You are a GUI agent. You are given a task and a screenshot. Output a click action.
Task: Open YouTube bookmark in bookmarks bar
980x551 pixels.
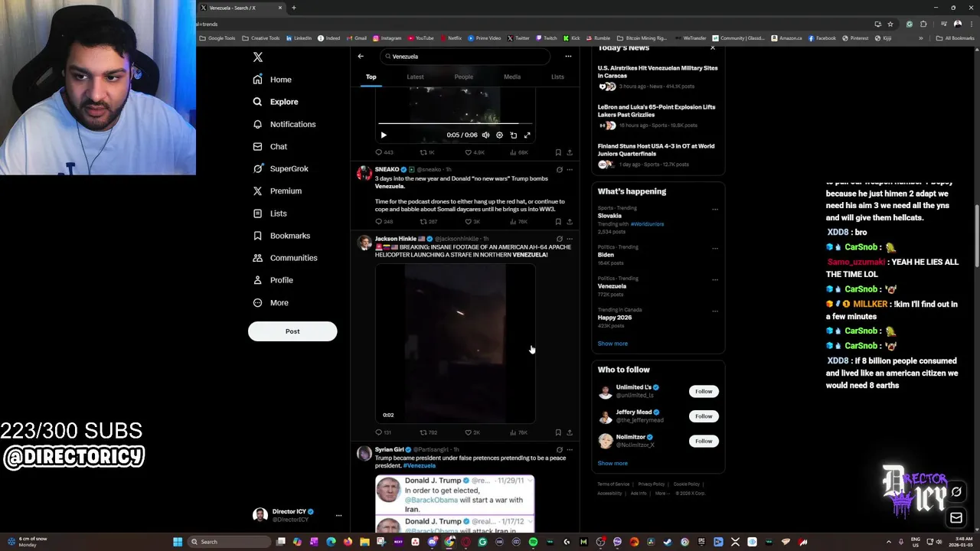coord(421,38)
